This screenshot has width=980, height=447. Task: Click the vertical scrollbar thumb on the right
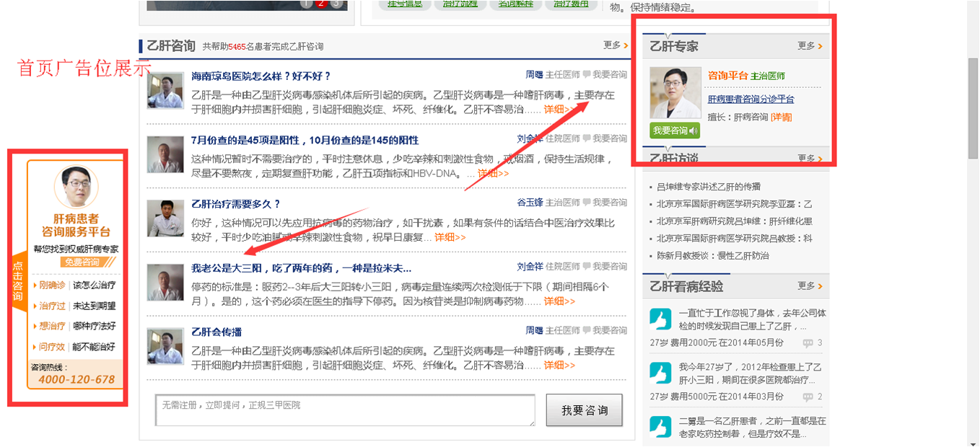click(x=973, y=108)
